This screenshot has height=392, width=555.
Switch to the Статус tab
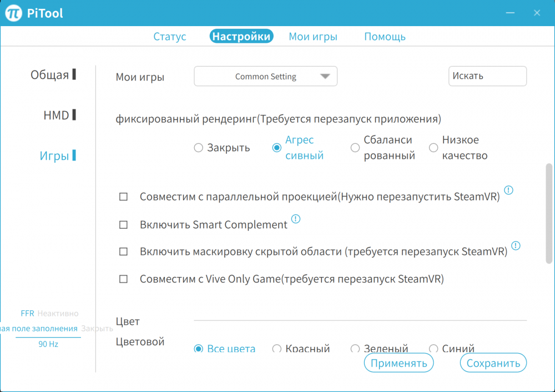coord(169,36)
